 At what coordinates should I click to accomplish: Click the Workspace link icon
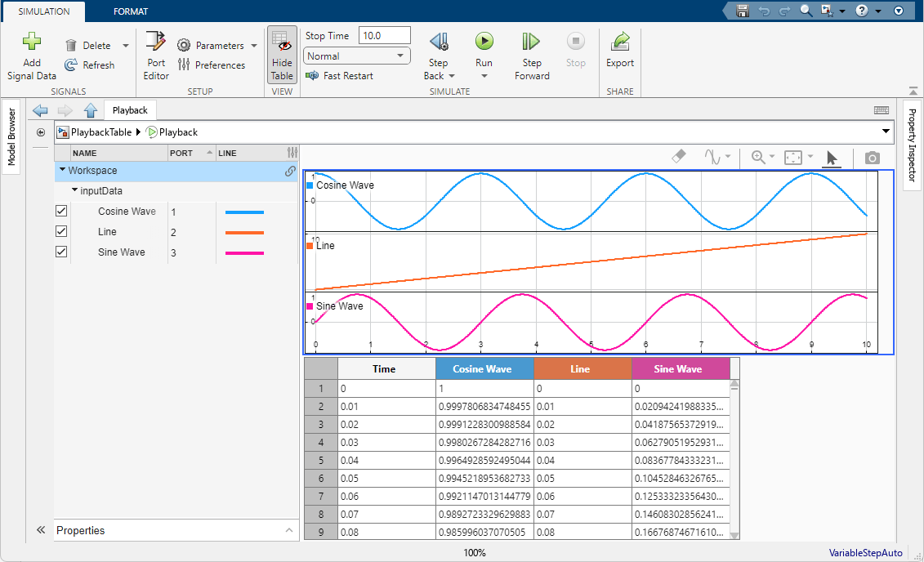click(x=290, y=171)
